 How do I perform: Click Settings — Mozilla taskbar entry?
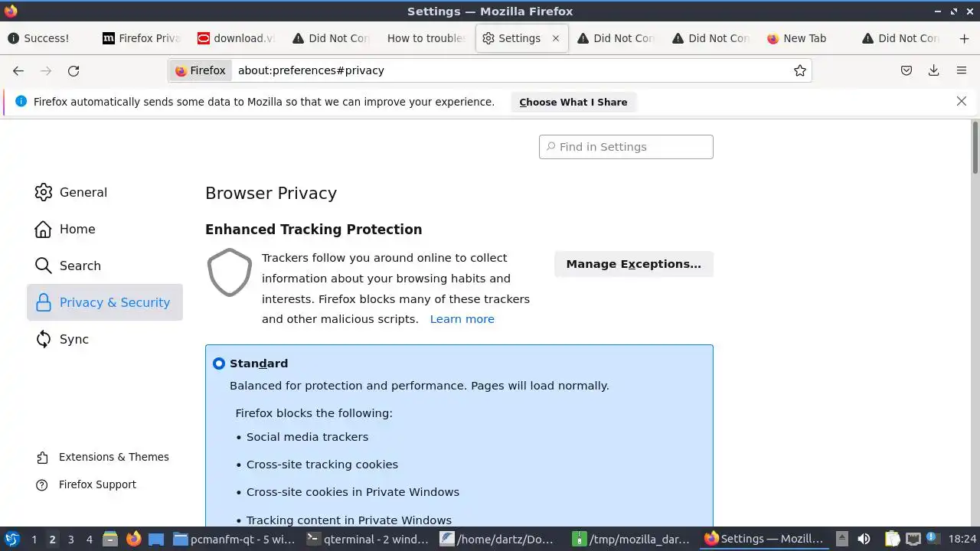click(x=766, y=539)
